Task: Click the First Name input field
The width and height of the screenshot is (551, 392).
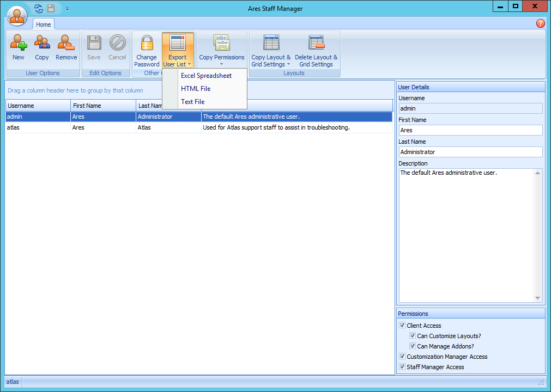Action: tap(470, 130)
